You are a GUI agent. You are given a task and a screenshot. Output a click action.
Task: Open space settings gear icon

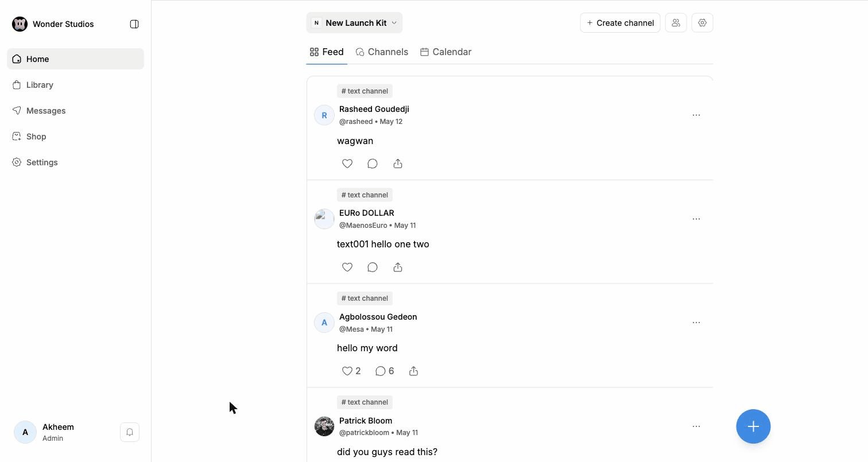pos(702,23)
